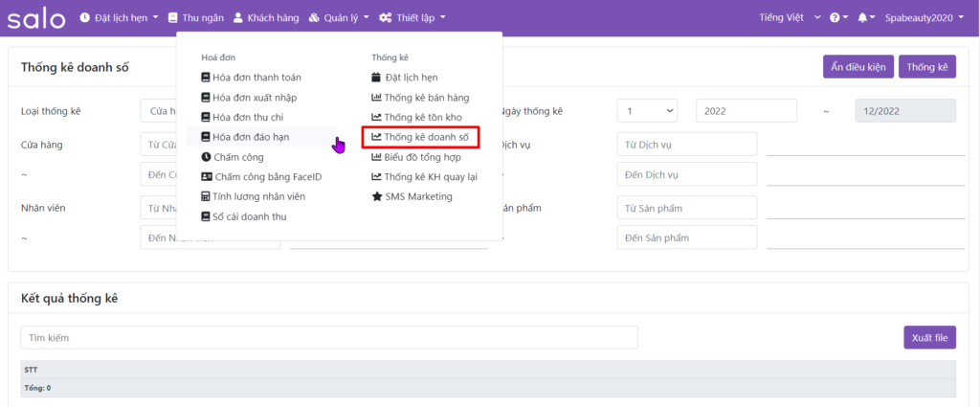Image resolution: width=980 pixels, height=407 pixels.
Task: Click the book icon beside Sổ cái doanh thu
Action: coord(206,216)
